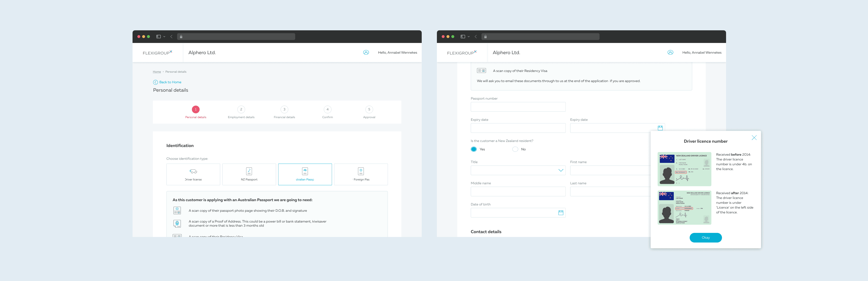Click Hello, Annabel Wennekes in the left window
The image size is (868, 281).
pyautogui.click(x=398, y=52)
